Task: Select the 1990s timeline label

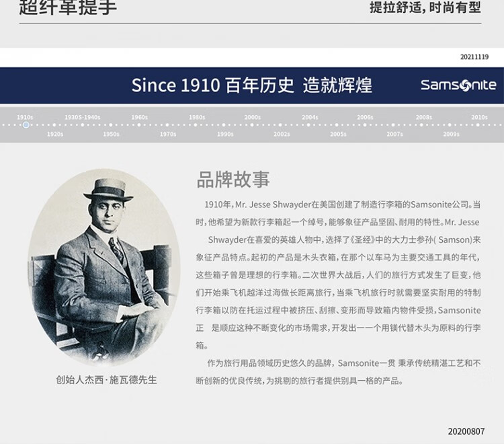Action: point(225,134)
